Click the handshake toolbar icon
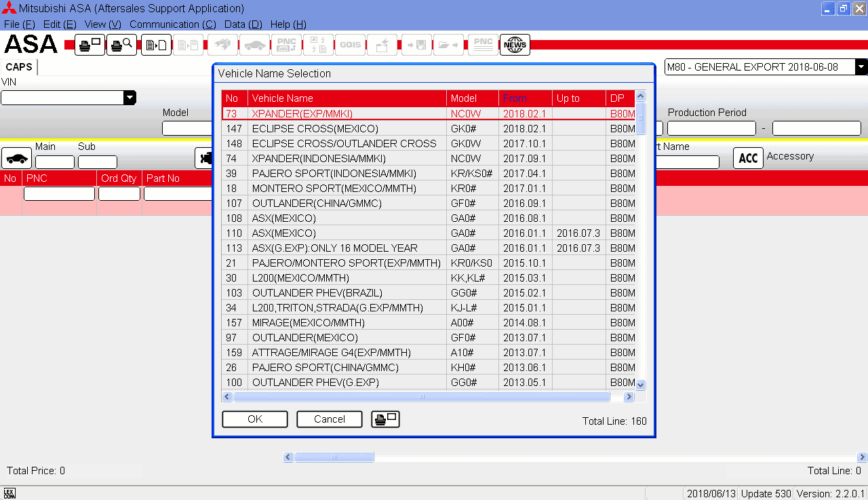This screenshot has width=868, height=500. coord(222,45)
